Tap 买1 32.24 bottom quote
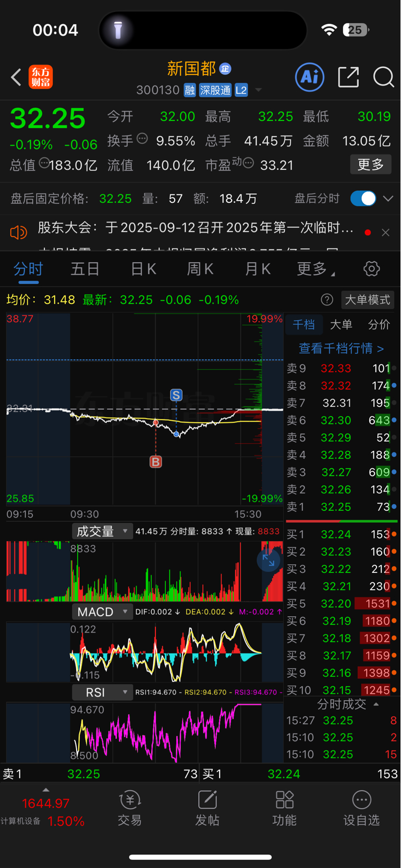This screenshot has width=401, height=868. [300, 774]
